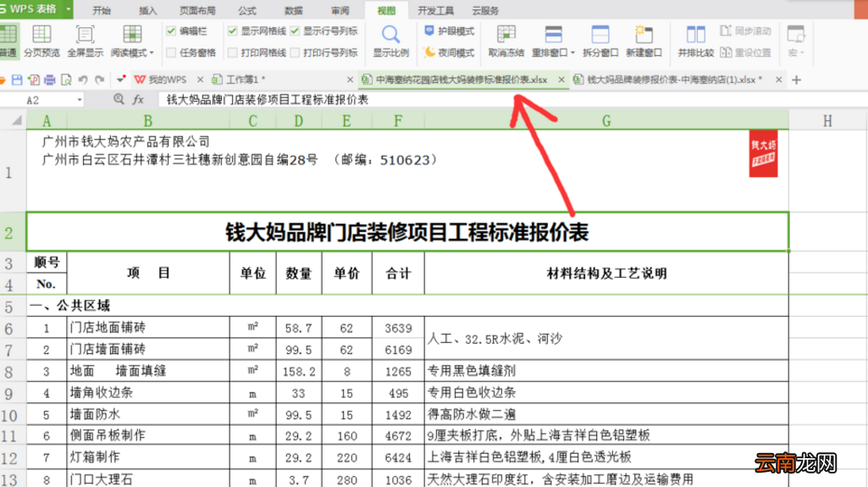The width and height of the screenshot is (868, 487).
Task: Uncheck Show Gridlines (显示网格线)
Action: coord(233,31)
